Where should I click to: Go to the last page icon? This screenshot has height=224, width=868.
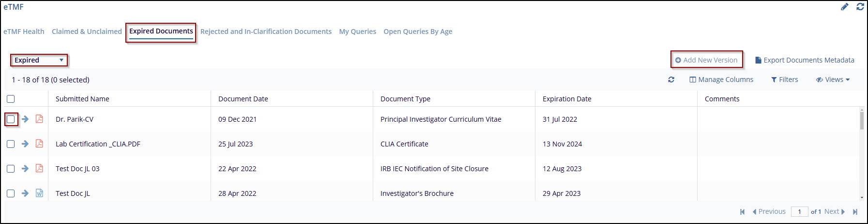click(855, 212)
